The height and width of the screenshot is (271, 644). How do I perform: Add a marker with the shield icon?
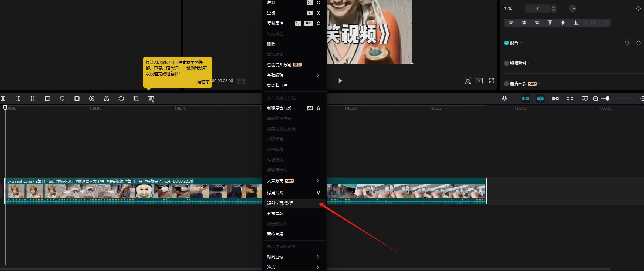point(62,98)
